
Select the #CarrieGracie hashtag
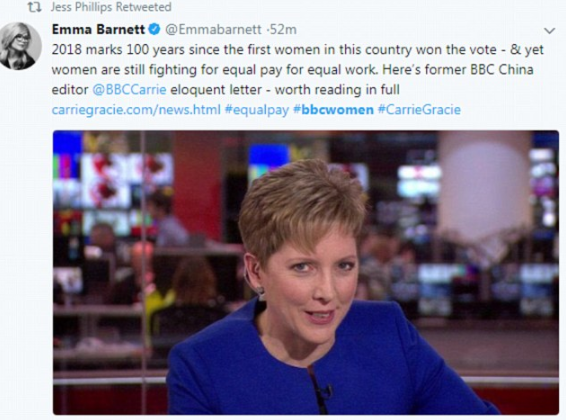pos(419,109)
